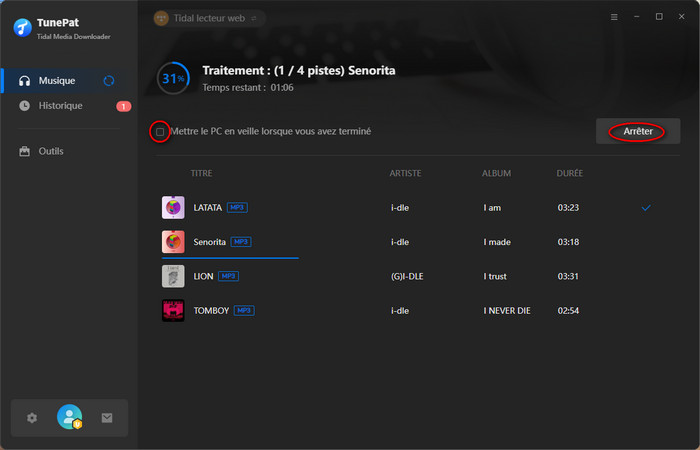
Task: Click the 03:23 duration value
Action: click(568, 208)
